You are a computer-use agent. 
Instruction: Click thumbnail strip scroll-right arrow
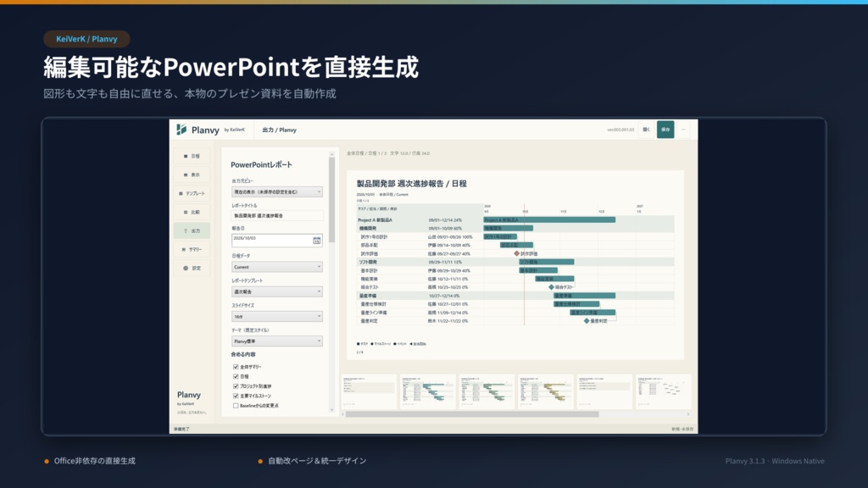(x=688, y=413)
